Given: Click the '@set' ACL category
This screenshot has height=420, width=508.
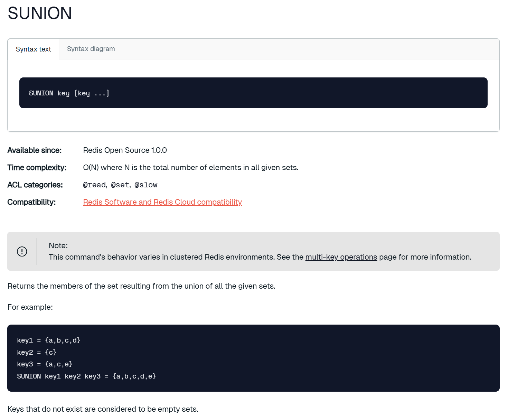Looking at the screenshot, I should click(120, 185).
